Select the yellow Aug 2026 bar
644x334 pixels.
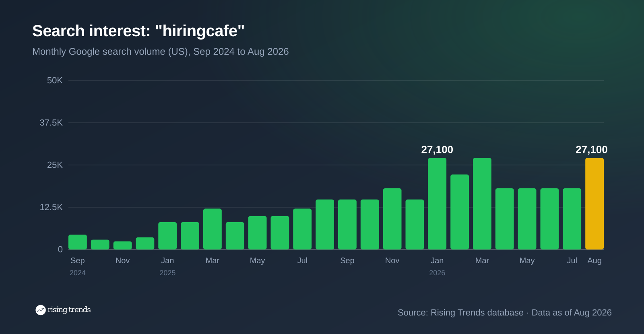tap(594, 204)
